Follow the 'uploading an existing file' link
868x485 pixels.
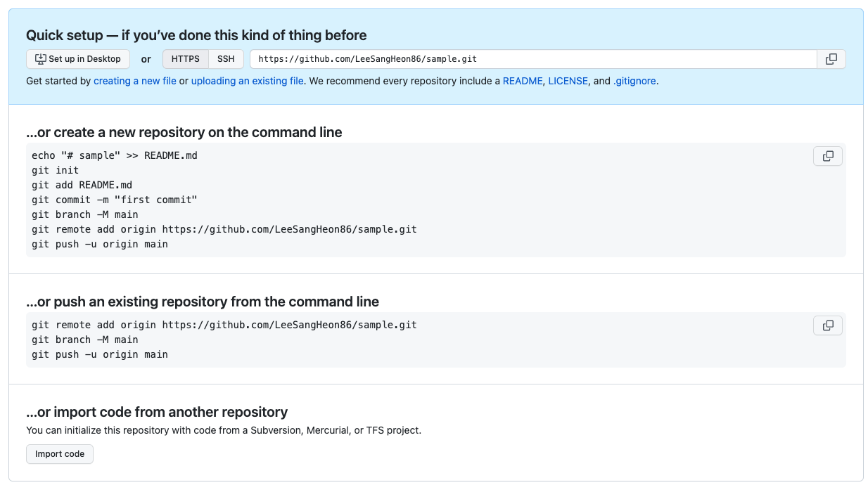[x=248, y=81]
